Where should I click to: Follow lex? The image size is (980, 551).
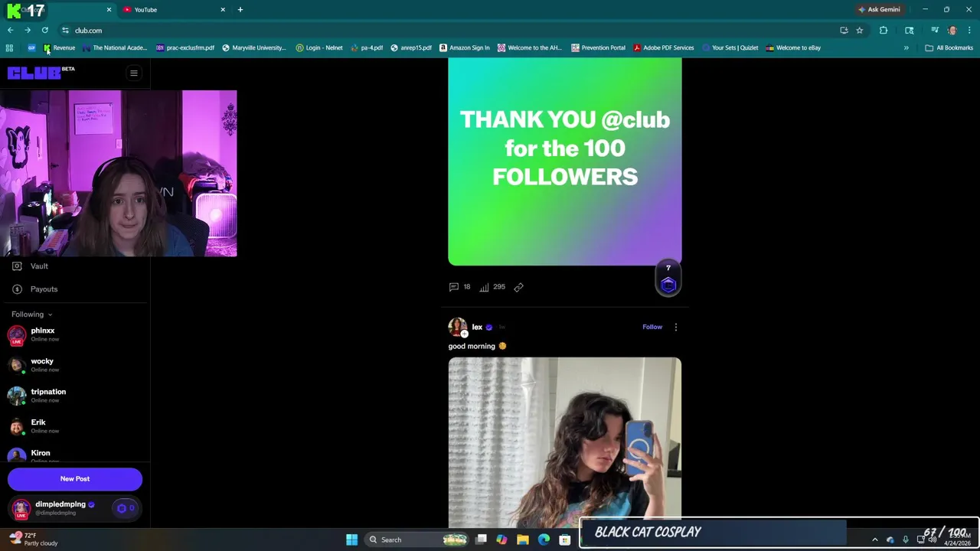tap(652, 327)
